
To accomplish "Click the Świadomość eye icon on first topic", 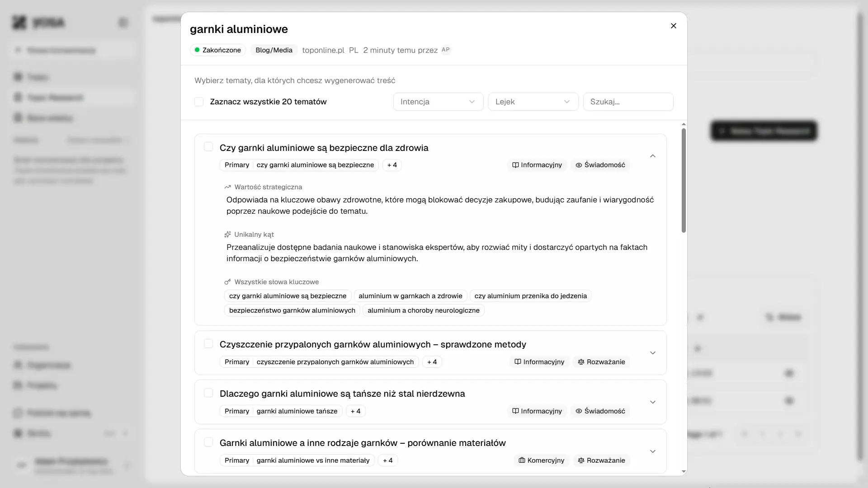I will (x=579, y=165).
